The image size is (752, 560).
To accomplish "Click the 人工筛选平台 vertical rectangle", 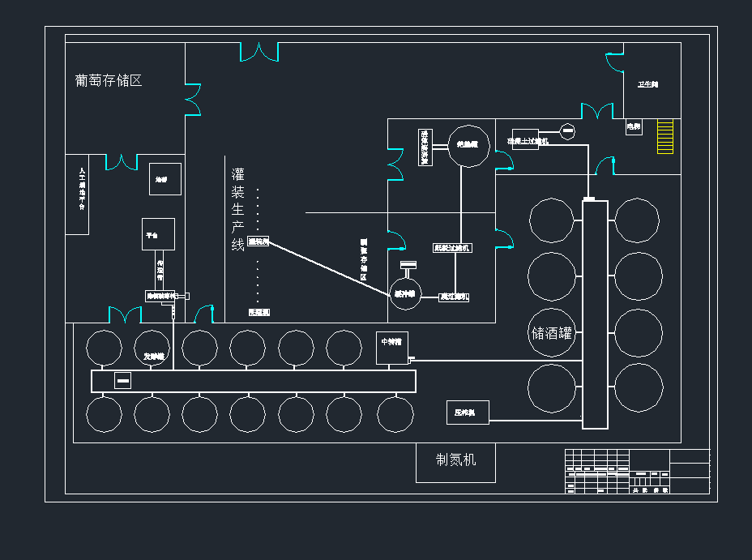I will [x=77, y=195].
